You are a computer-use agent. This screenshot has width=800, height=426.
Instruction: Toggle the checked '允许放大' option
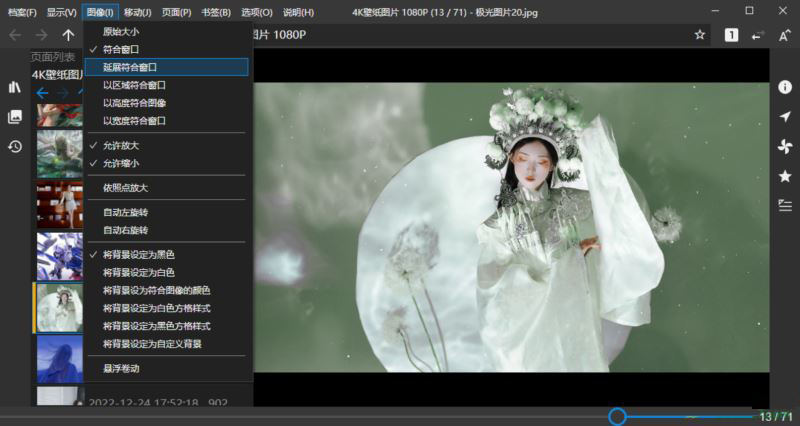166,145
